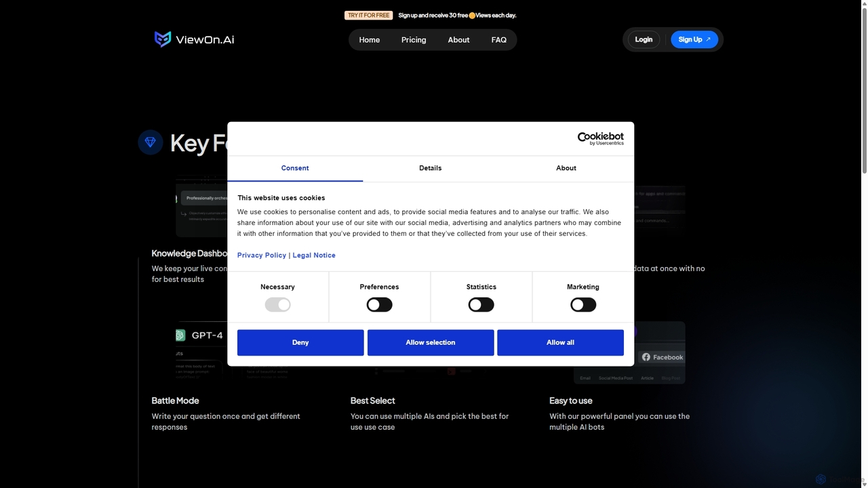Image resolution: width=868 pixels, height=488 pixels.
Task: Click the ViewOn.Ai logo icon
Action: 163,39
